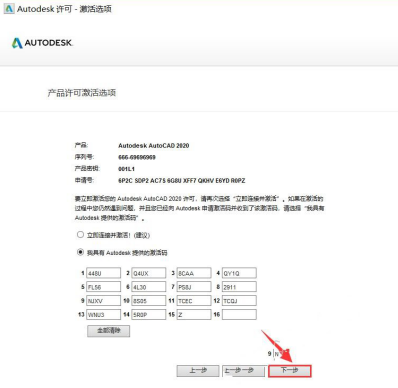Focus activation code field 5 containing FL56
The image size is (398, 388).
pyautogui.click(x=103, y=287)
